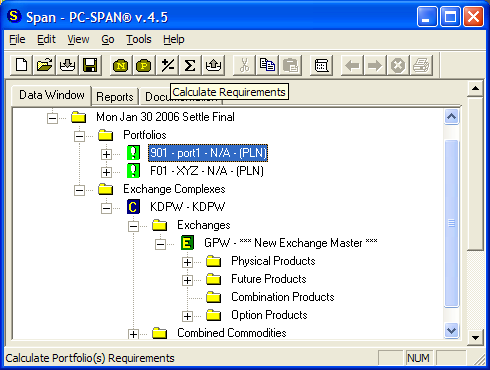The height and width of the screenshot is (370, 490).
Task: Select the Future Products row
Action: (269, 279)
